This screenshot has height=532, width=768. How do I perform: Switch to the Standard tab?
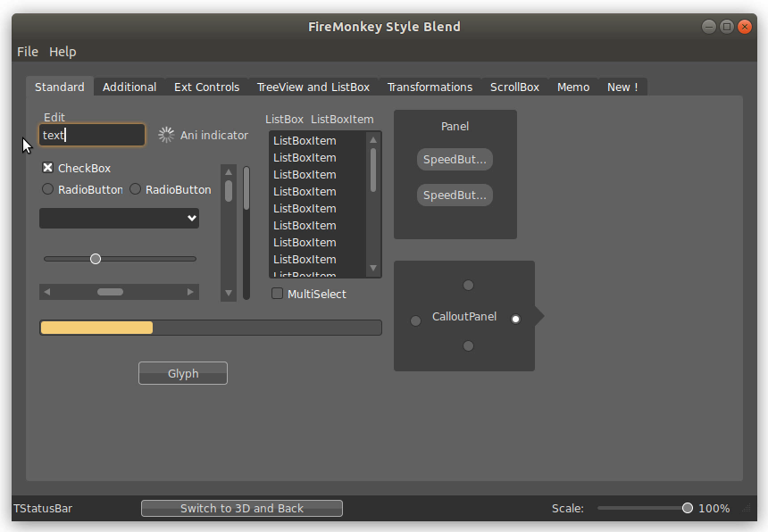[60, 87]
